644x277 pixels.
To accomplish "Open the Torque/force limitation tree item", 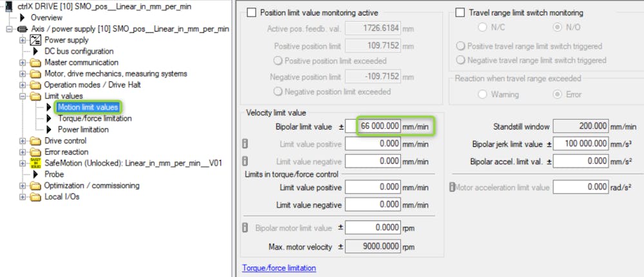I will coord(95,119).
